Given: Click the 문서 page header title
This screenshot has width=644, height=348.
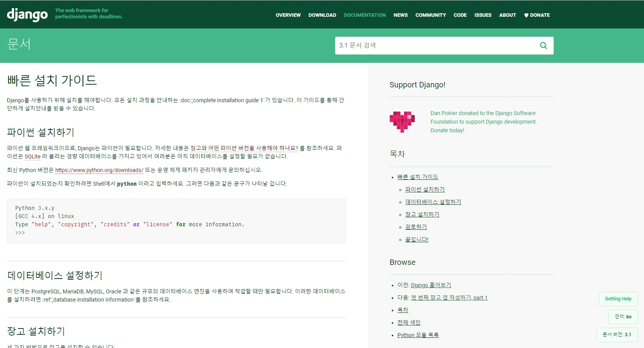Looking at the screenshot, I should (19, 44).
